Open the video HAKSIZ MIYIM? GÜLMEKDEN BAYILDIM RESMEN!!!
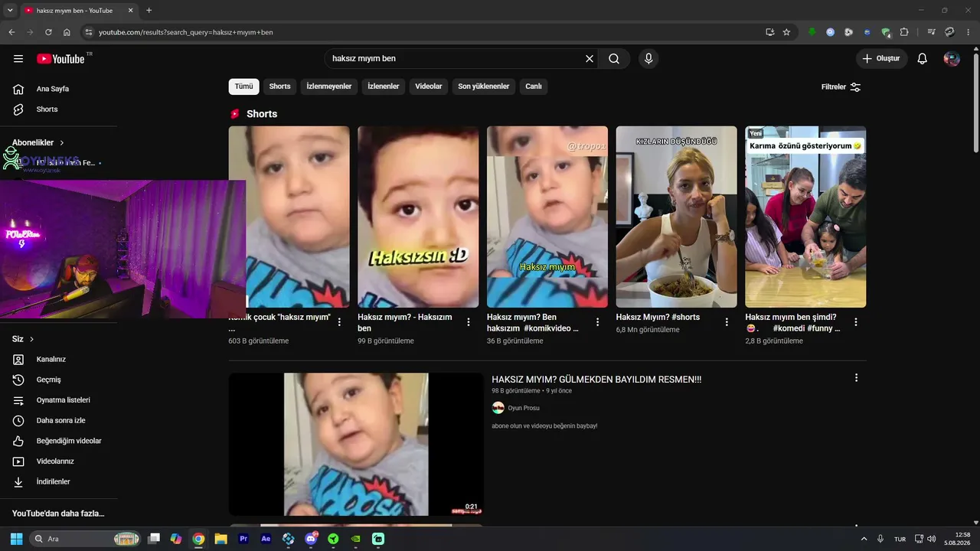Screen dimensions: 980x551 (x=596, y=380)
